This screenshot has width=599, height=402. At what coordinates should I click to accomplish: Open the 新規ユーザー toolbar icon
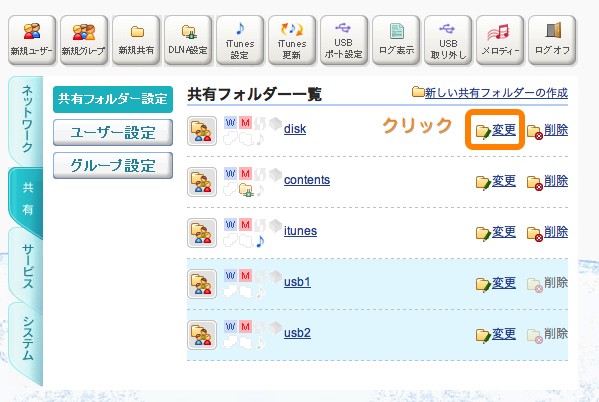pos(32,40)
